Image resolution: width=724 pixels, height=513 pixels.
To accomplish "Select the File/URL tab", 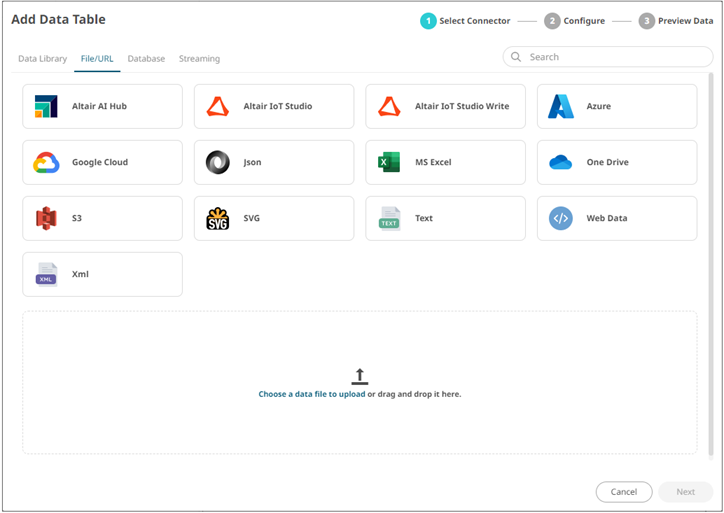I will click(x=97, y=59).
